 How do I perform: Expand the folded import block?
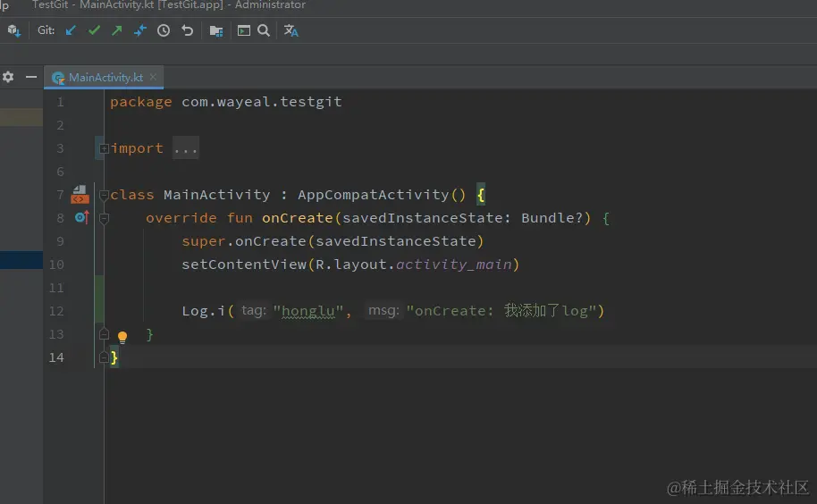point(104,149)
